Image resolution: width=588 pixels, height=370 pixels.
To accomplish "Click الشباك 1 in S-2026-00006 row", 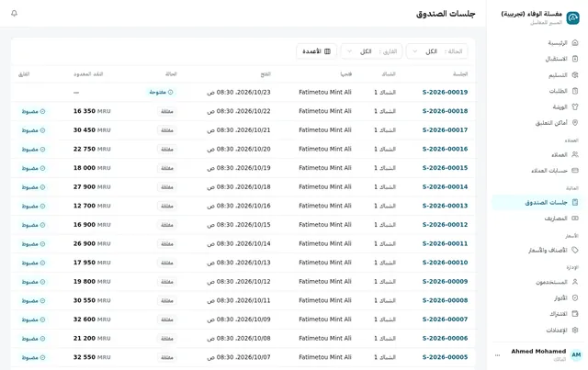I will tap(385, 339).
